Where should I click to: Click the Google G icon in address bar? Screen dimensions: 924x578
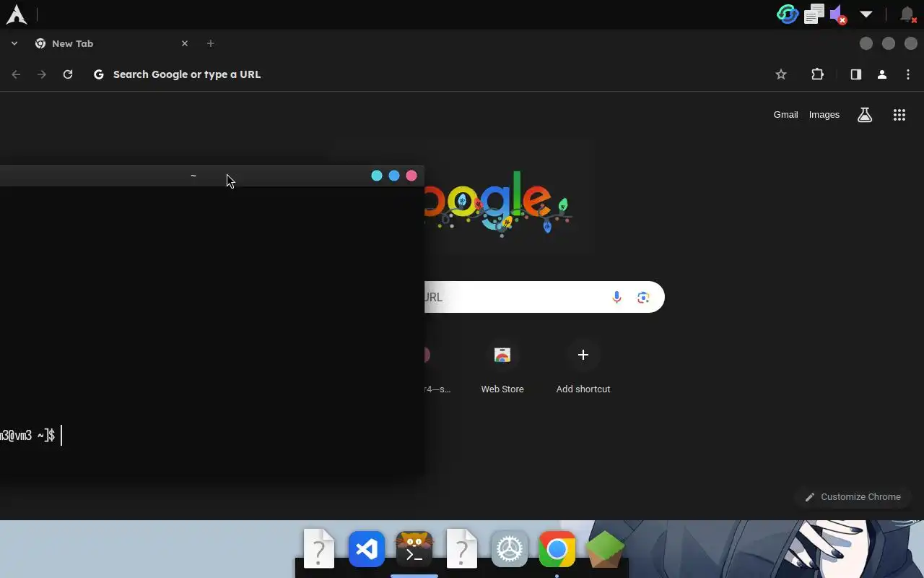pos(99,74)
